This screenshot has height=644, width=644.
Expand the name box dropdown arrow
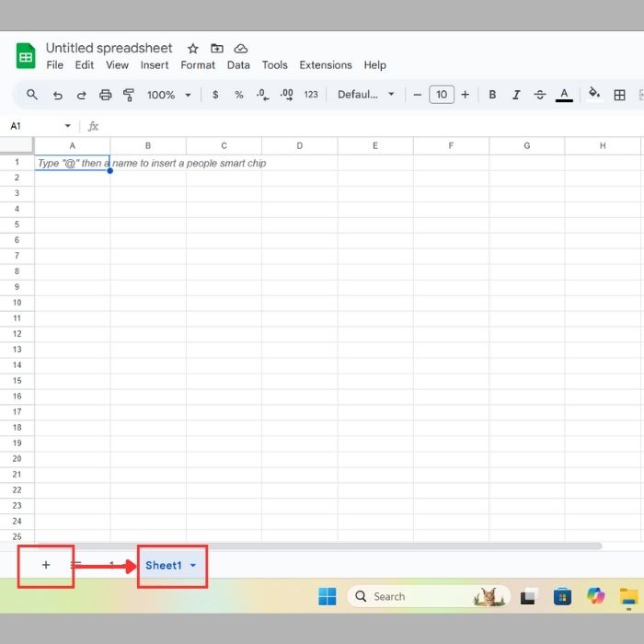[68, 126]
